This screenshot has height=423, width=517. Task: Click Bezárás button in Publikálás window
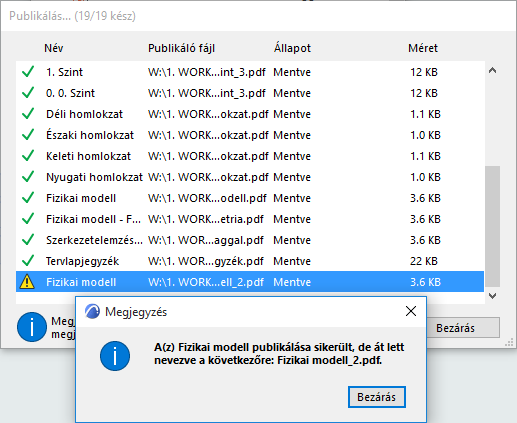[463, 328]
